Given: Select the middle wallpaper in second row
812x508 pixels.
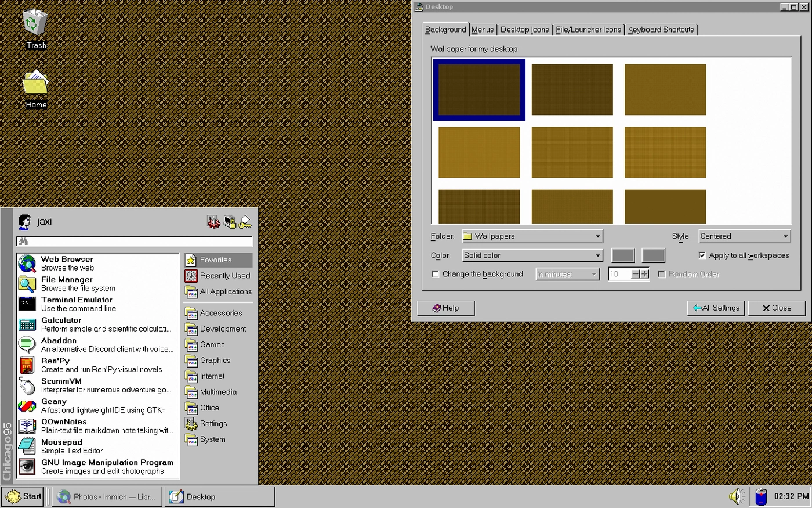Looking at the screenshot, I should click(572, 152).
